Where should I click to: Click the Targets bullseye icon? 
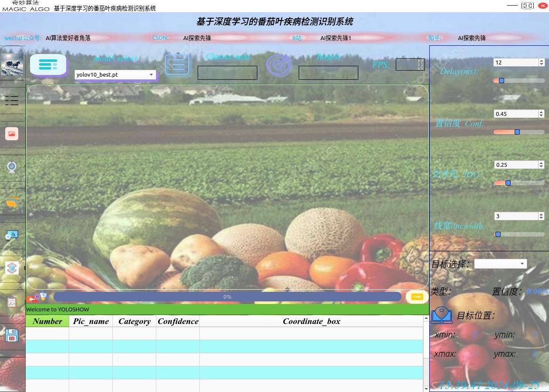(279, 65)
